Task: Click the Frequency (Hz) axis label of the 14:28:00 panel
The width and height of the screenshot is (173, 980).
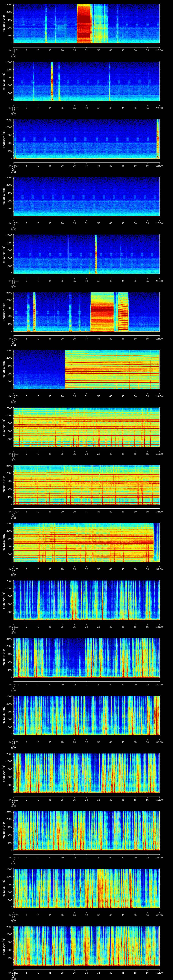Action: pyautogui.click(x=4, y=369)
